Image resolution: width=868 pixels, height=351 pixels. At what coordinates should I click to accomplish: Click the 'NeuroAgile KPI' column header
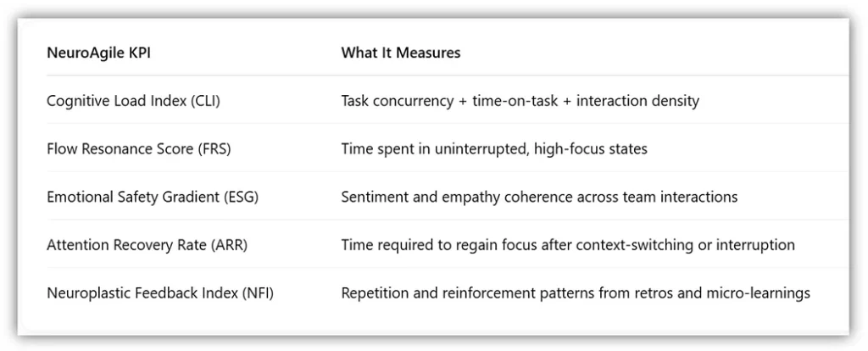click(98, 53)
